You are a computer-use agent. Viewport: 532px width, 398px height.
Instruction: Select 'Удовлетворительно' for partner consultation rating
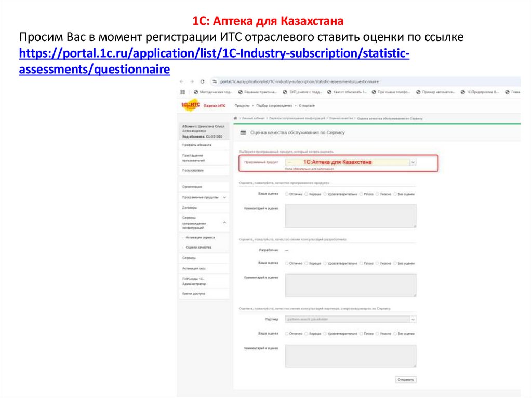tap(325, 334)
